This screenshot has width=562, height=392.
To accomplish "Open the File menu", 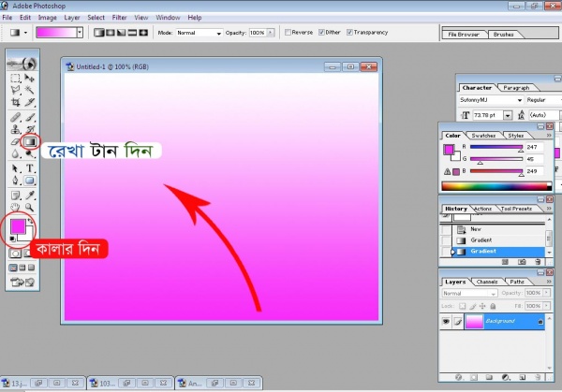I will pos(7,18).
